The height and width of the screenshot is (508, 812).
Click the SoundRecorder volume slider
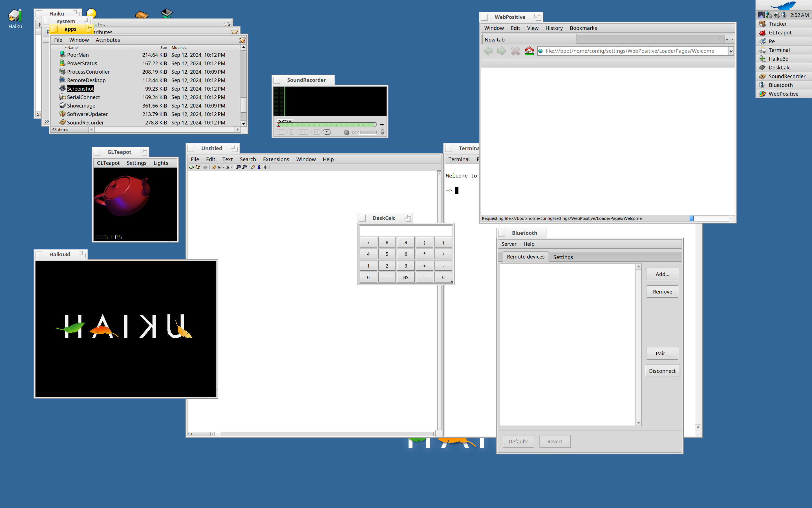pyautogui.click(x=367, y=132)
